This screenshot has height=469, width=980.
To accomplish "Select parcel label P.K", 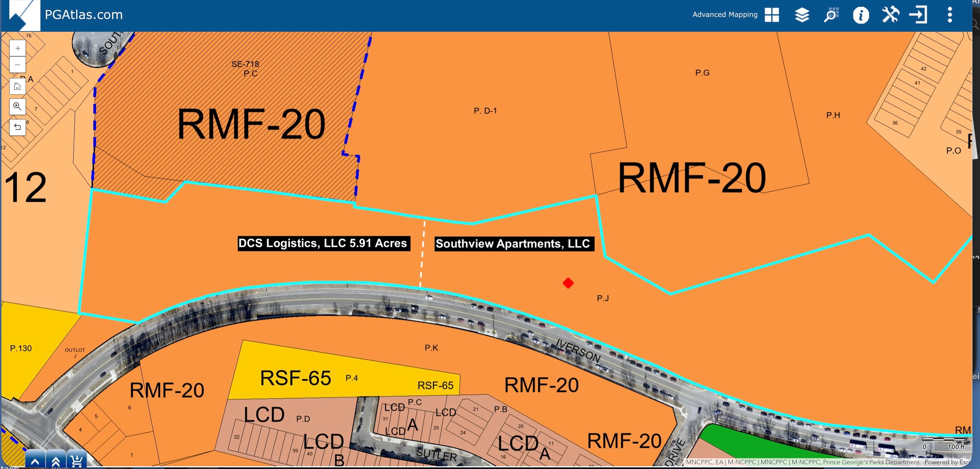I will pyautogui.click(x=431, y=348).
